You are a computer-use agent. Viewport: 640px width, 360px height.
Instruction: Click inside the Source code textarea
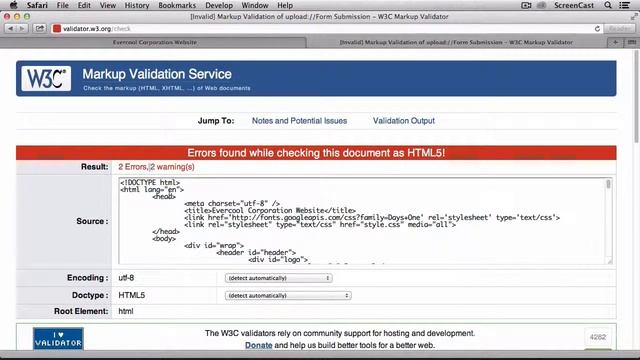(361, 221)
